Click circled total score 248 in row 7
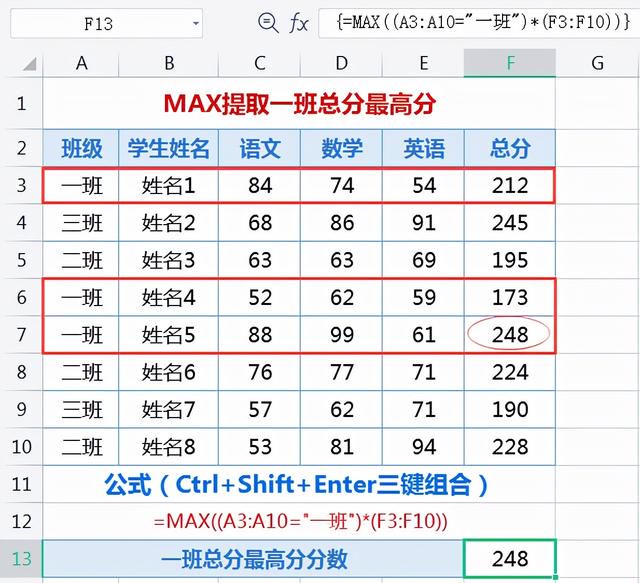Viewport: 640px width, 583px height. point(510,335)
